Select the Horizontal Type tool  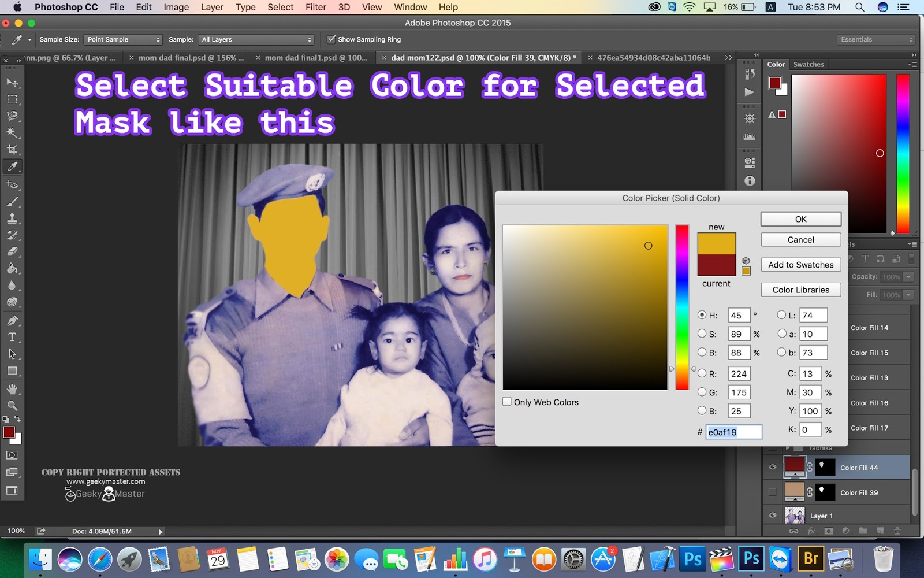coord(12,337)
